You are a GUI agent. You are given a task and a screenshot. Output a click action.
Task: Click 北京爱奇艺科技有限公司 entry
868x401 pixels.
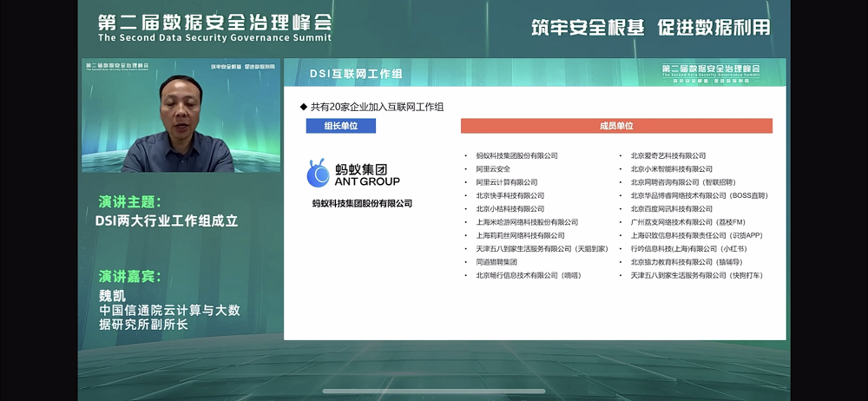click(x=668, y=155)
